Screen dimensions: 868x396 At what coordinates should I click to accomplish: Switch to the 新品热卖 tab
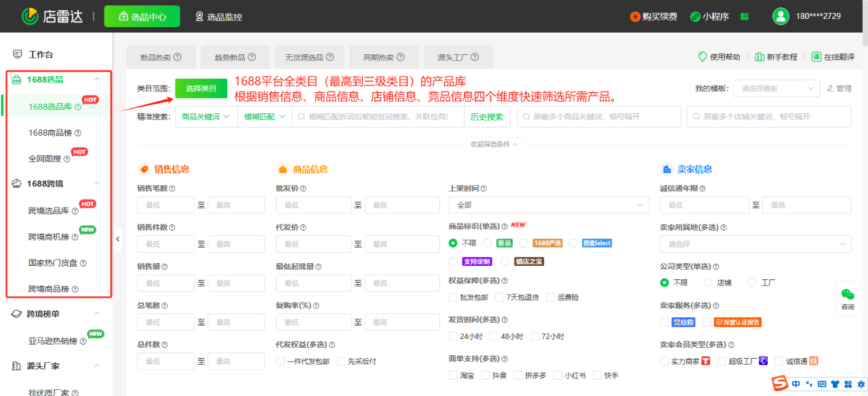(x=161, y=58)
